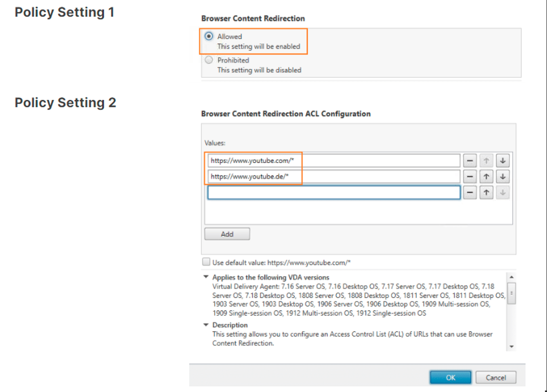Click up arrow beside the youtube.com entry
Screen dimensions: 547x392
pyautogui.click(x=486, y=161)
